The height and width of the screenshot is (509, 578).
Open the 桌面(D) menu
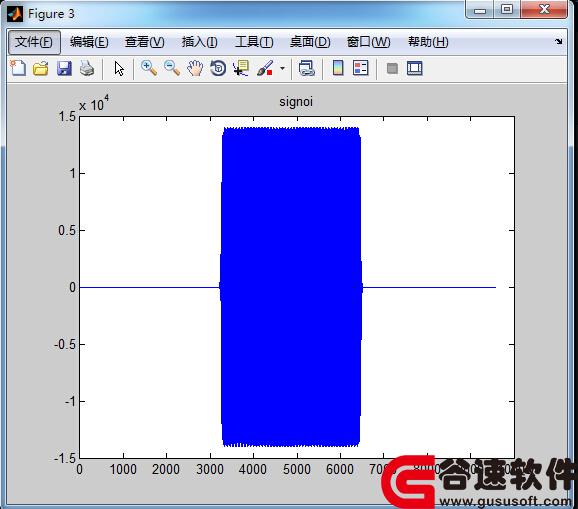(x=310, y=42)
